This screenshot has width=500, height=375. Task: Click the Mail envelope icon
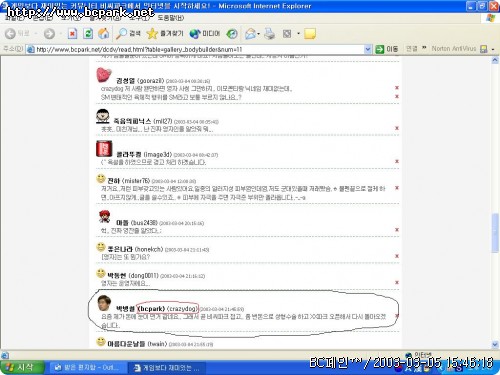pos(250,33)
